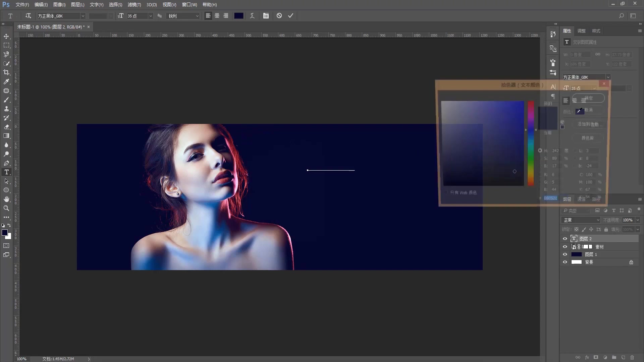The width and height of the screenshot is (644, 362).
Task: Open the layer opacity dropdown
Action: coord(638,220)
